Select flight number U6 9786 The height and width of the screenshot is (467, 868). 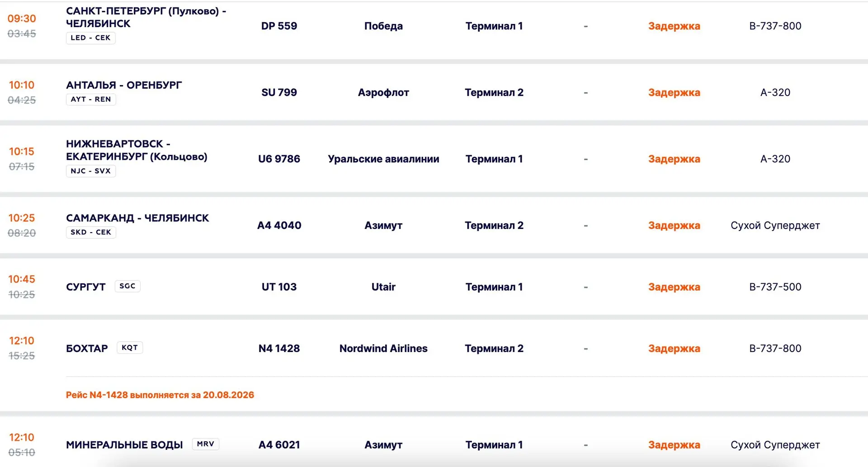click(279, 159)
